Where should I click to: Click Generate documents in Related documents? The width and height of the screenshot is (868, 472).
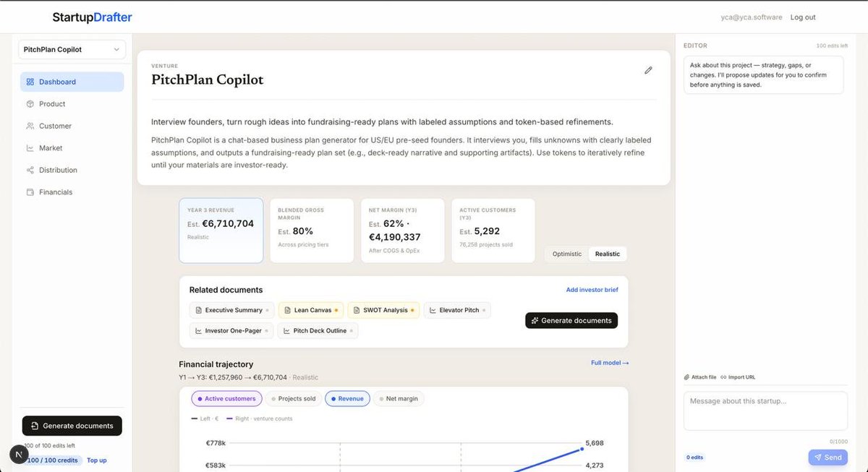[571, 320]
